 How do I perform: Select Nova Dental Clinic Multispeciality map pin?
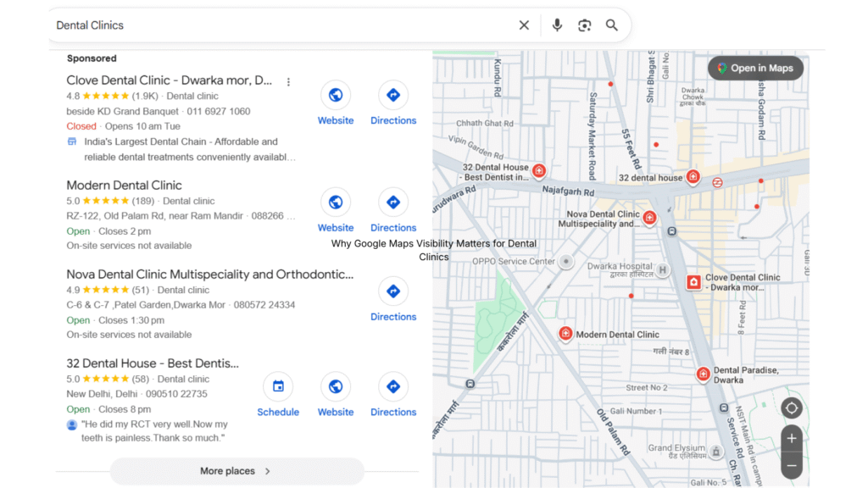tap(650, 218)
